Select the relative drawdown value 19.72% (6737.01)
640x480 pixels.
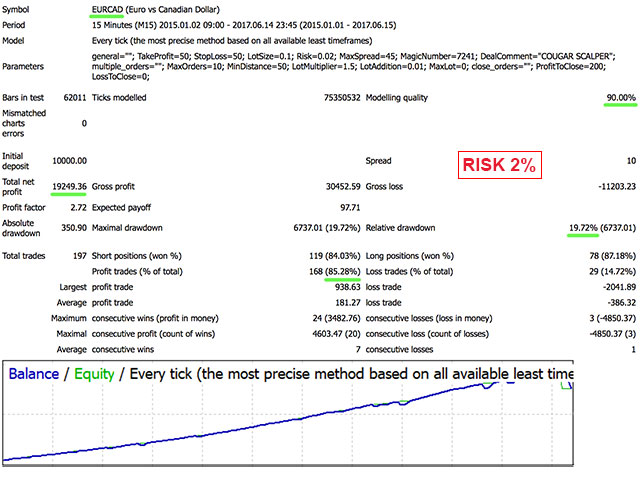[598, 228]
